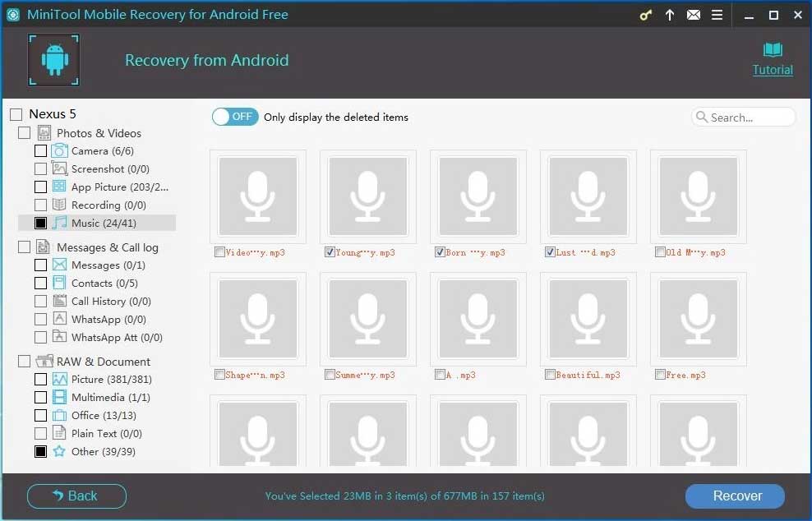
Task: Click the key register icon in title bar
Action: [646, 16]
